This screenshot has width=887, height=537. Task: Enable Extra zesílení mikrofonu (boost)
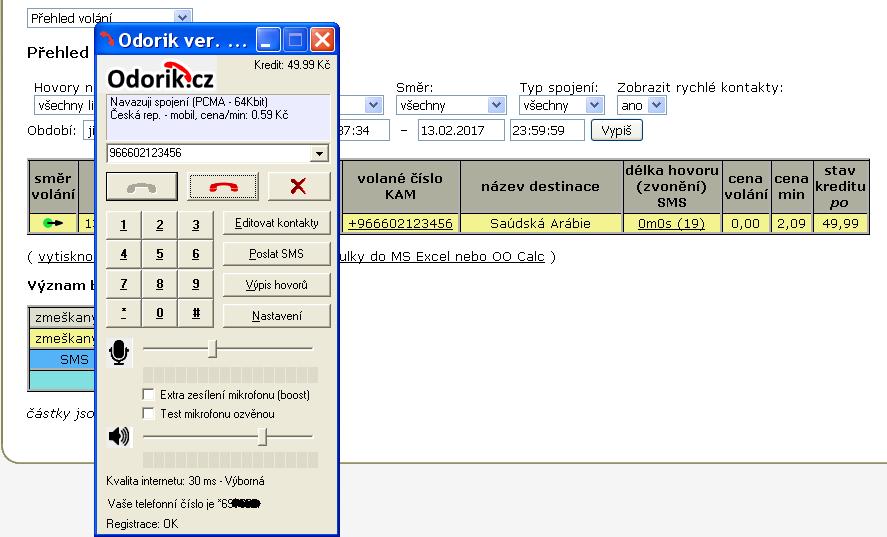149,394
